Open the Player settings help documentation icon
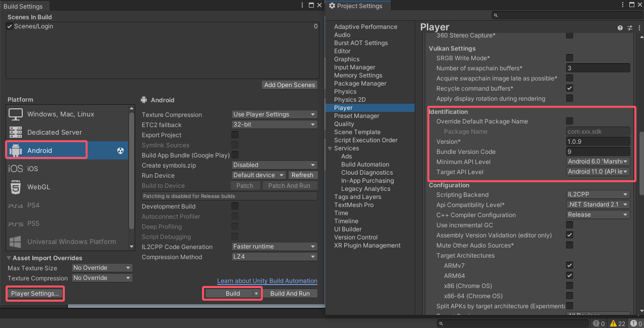Image resolution: width=644 pixels, height=328 pixels. point(620,27)
